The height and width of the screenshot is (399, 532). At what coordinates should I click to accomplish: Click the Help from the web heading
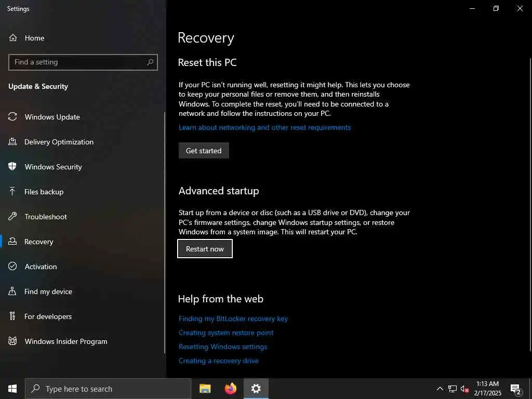coord(220,299)
